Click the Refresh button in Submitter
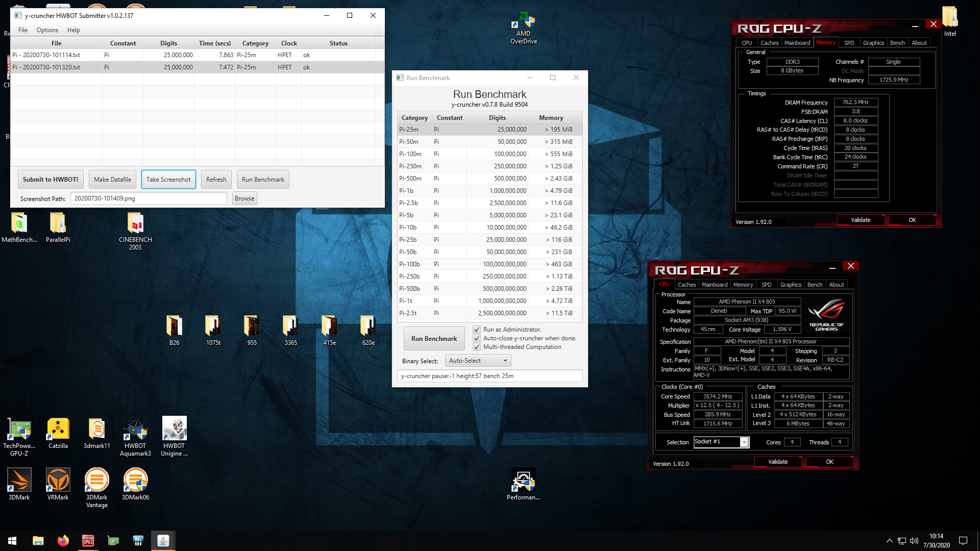This screenshot has width=980, height=551. point(216,180)
